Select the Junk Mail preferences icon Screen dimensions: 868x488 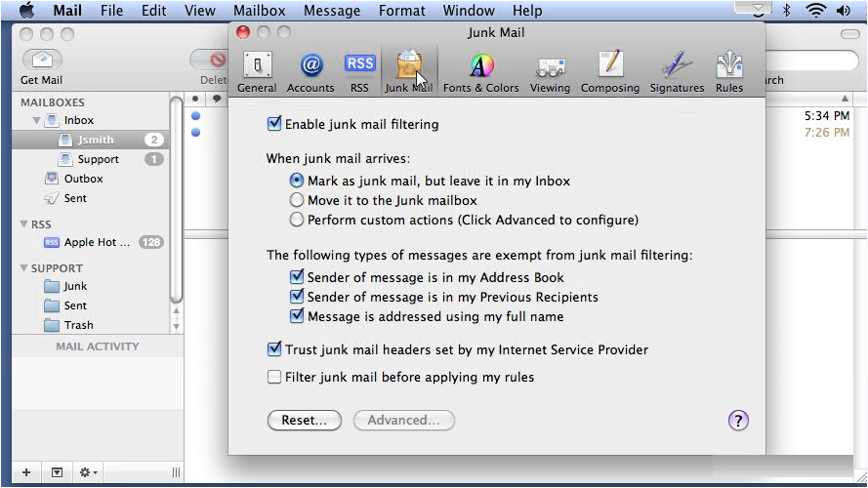coord(409,72)
